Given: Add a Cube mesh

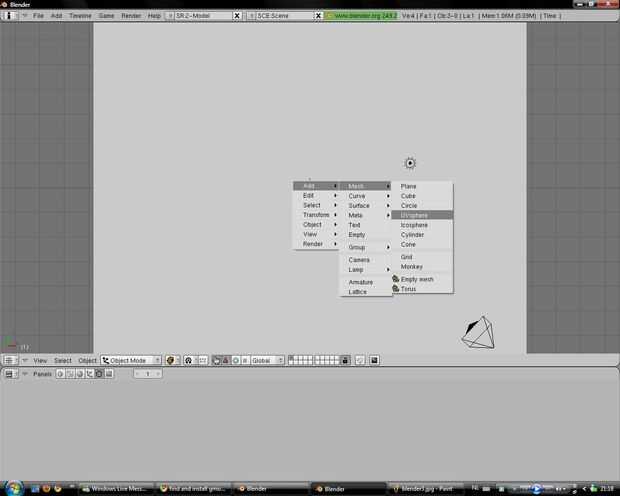Looking at the screenshot, I should pyautogui.click(x=422, y=196).
